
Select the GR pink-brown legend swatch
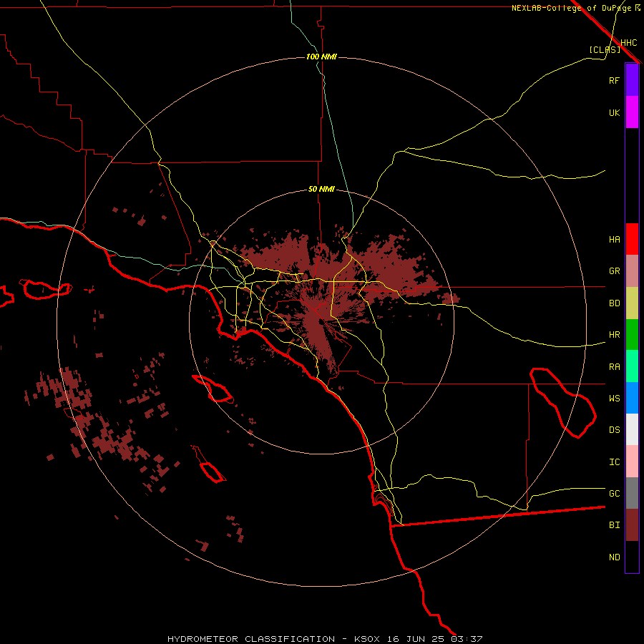tap(632, 270)
